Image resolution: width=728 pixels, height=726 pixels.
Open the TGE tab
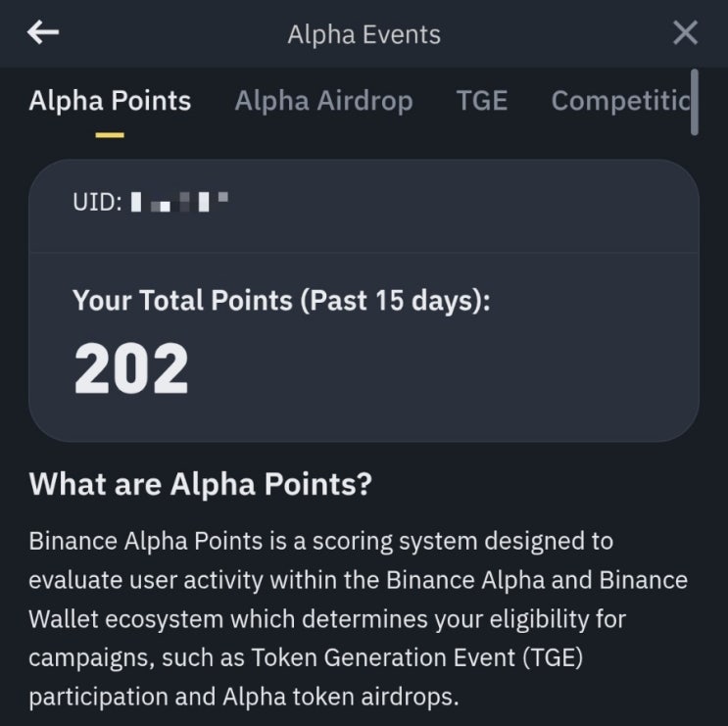(482, 101)
